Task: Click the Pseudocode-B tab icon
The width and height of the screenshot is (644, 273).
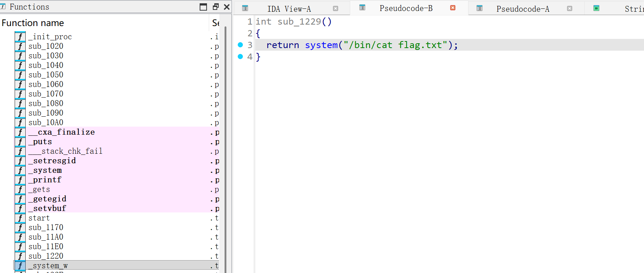Action: (362, 7)
